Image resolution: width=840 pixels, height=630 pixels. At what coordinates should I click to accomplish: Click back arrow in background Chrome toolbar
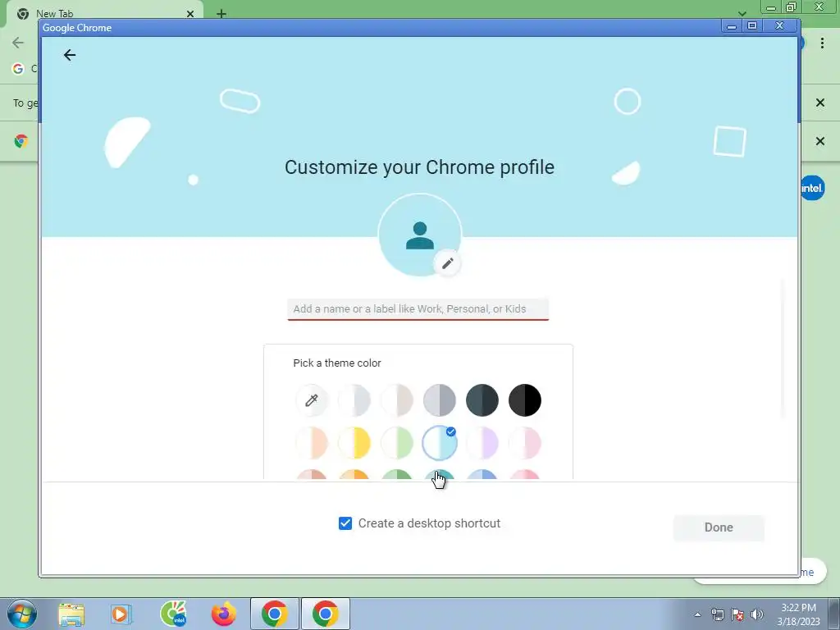(18, 43)
